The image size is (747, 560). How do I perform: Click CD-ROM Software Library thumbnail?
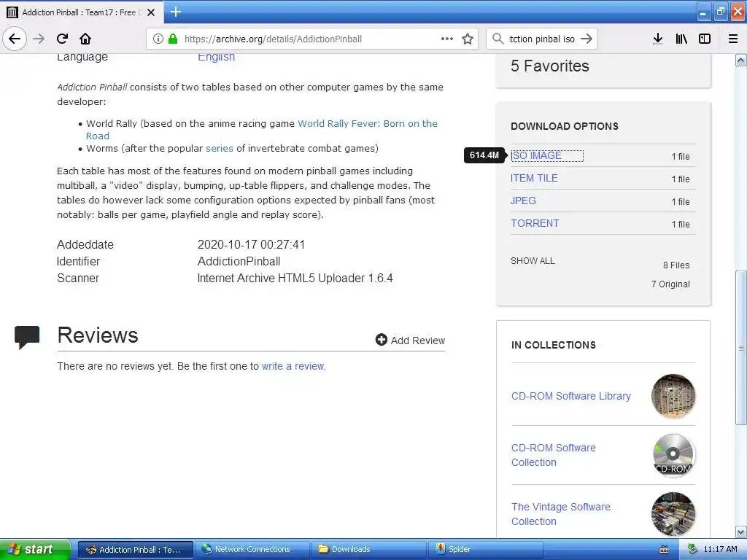(673, 396)
